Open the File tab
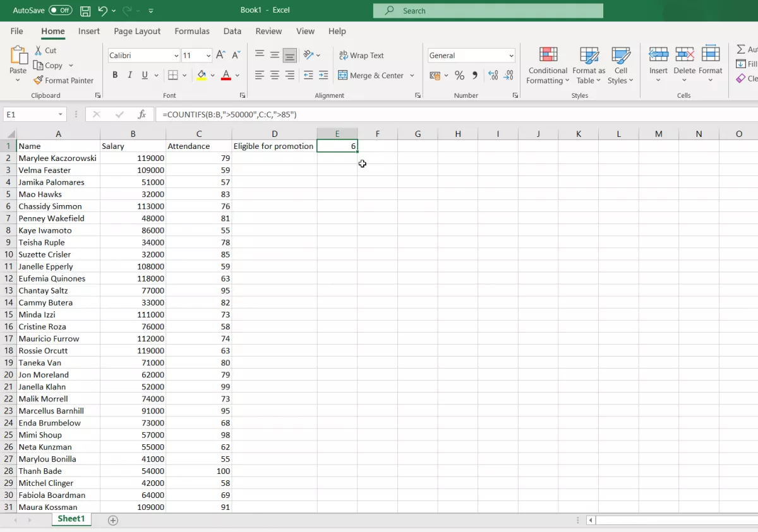Viewport: 758px width, 532px height. coord(17,31)
